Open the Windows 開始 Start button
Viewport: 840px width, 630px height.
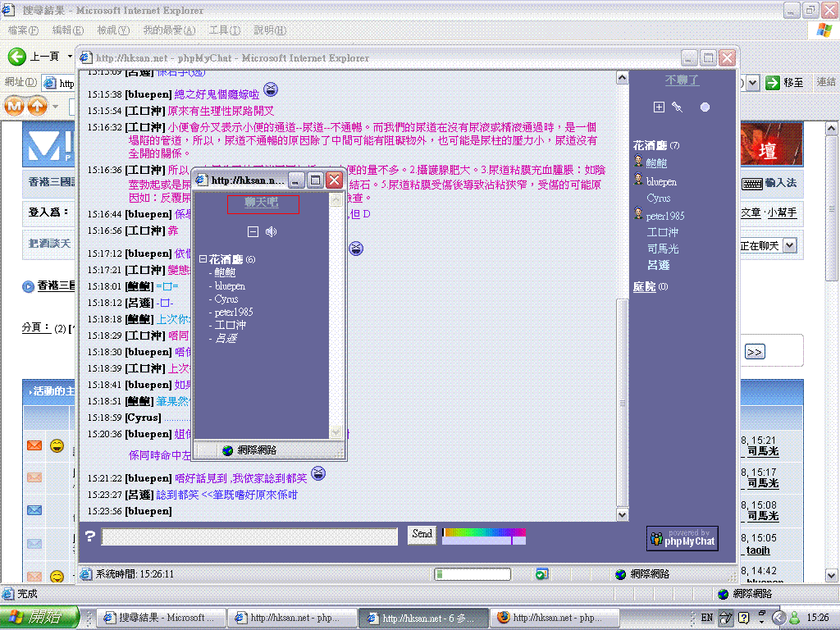click(x=39, y=617)
